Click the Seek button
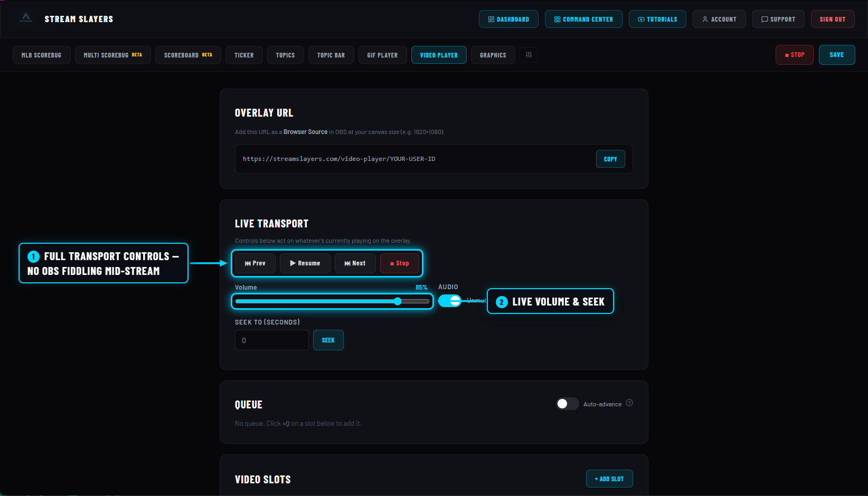Image resolution: width=868 pixels, height=496 pixels. tap(328, 340)
